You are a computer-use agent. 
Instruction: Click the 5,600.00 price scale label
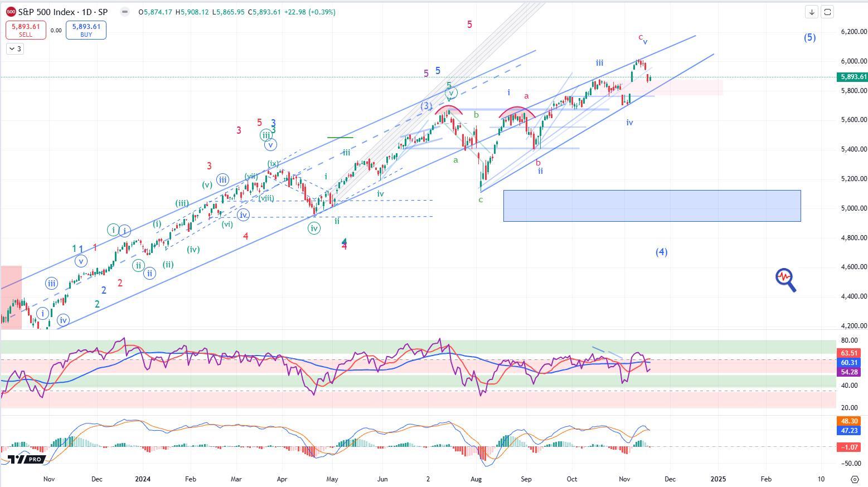point(854,120)
